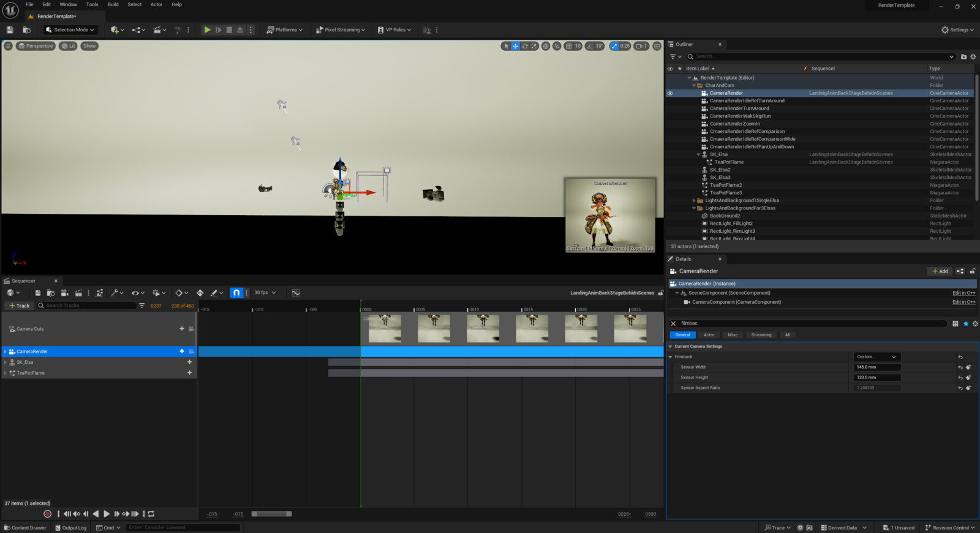Toggle Sequencer auto-key icon
Image resolution: width=980 pixels, height=533 pixels.
[x=200, y=293]
